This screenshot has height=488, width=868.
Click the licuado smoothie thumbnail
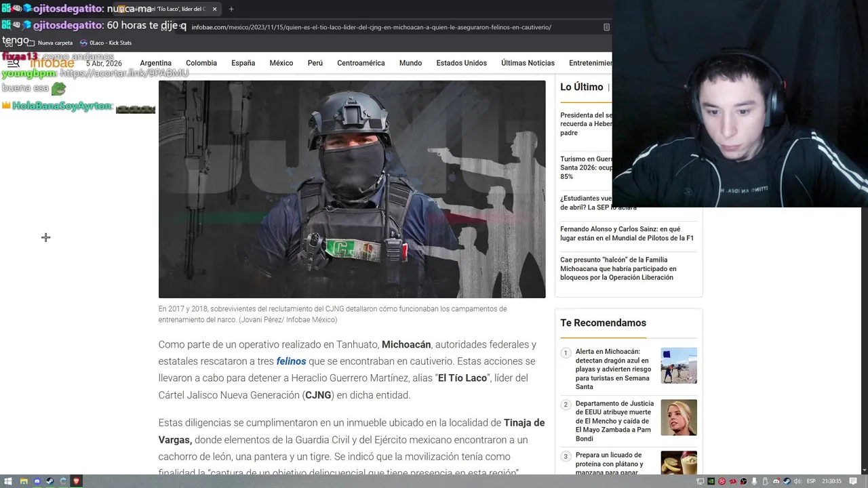point(679,463)
